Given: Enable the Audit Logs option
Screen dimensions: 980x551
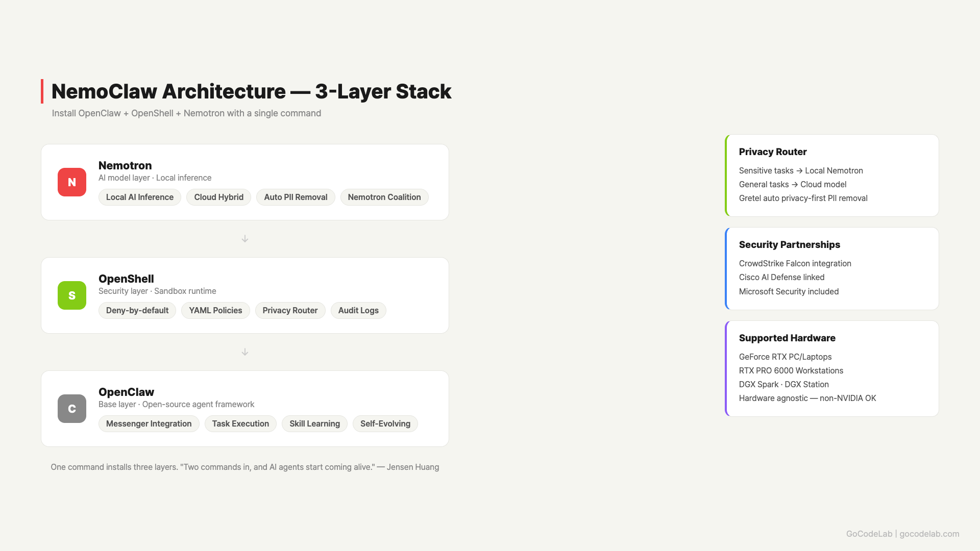Looking at the screenshot, I should click(x=358, y=310).
